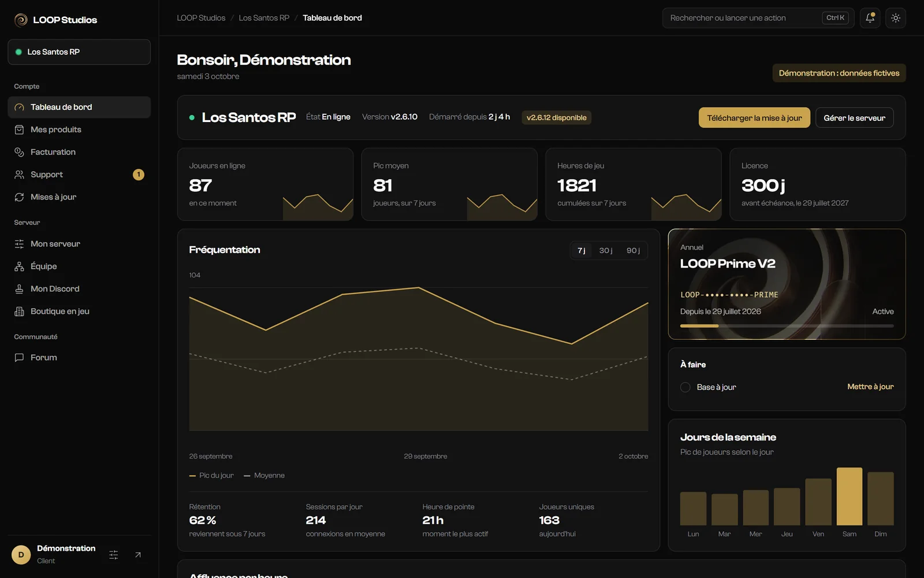Screen dimensions: 924x578
Task: Click the Support people icon
Action: click(x=19, y=175)
